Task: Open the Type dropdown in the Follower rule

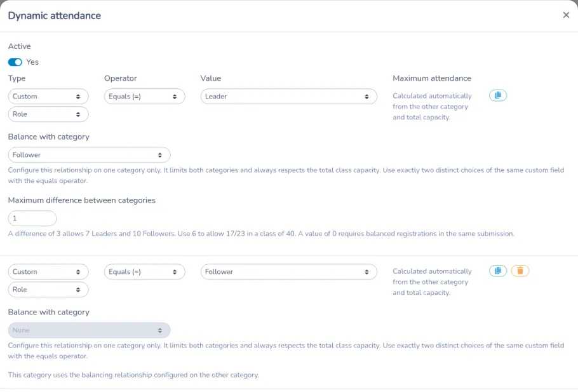Action: tap(48, 272)
